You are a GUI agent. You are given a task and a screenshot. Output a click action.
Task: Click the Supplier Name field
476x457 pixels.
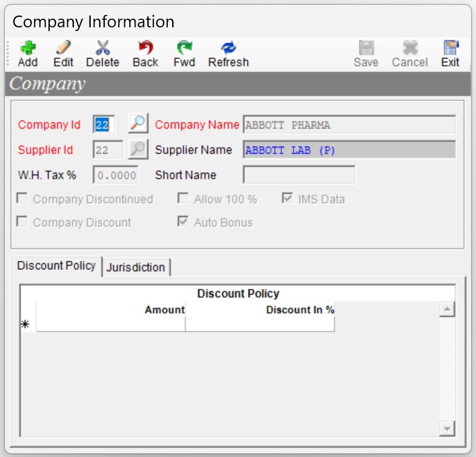(349, 149)
